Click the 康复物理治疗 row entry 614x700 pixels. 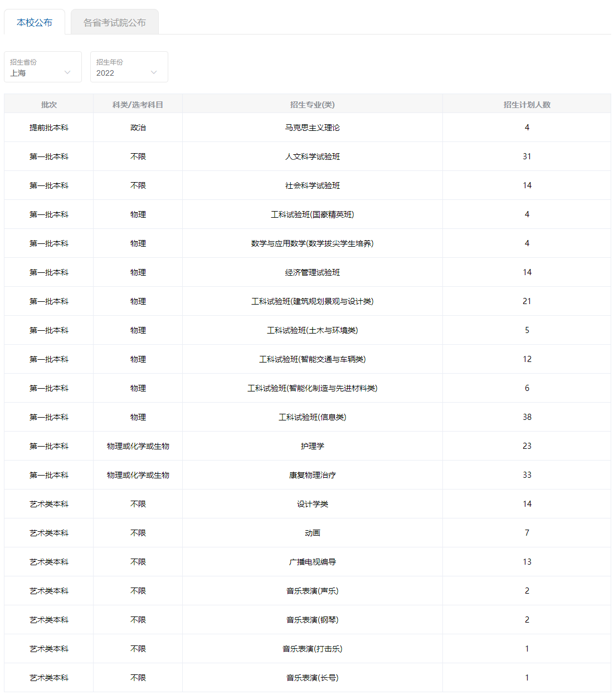pos(312,475)
